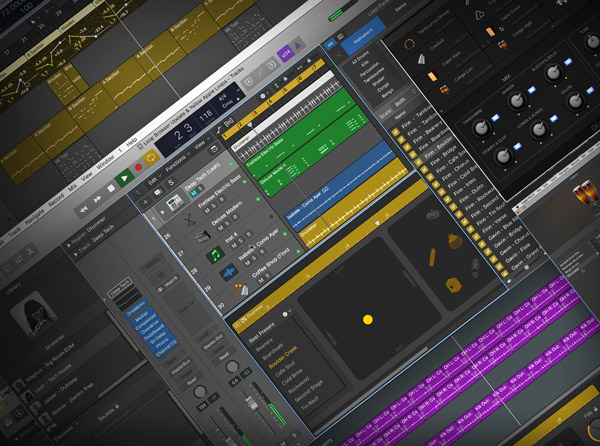Expand the Track: Deep Tech inspector triangle
Image resolution: width=600 pixels, height=446 pixels.
coord(76,253)
